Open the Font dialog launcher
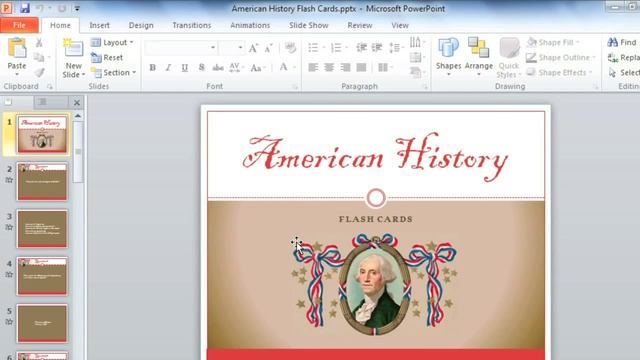The height and width of the screenshot is (360, 640). click(x=295, y=87)
